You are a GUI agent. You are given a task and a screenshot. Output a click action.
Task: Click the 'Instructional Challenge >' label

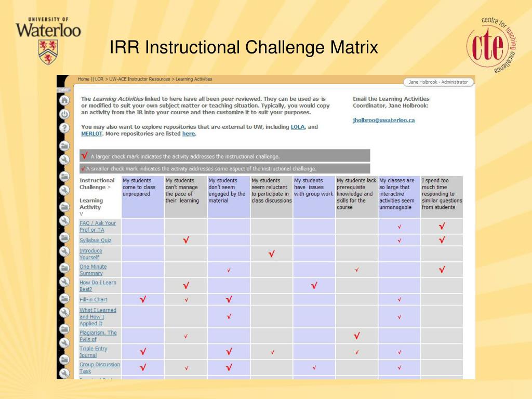[97, 184]
